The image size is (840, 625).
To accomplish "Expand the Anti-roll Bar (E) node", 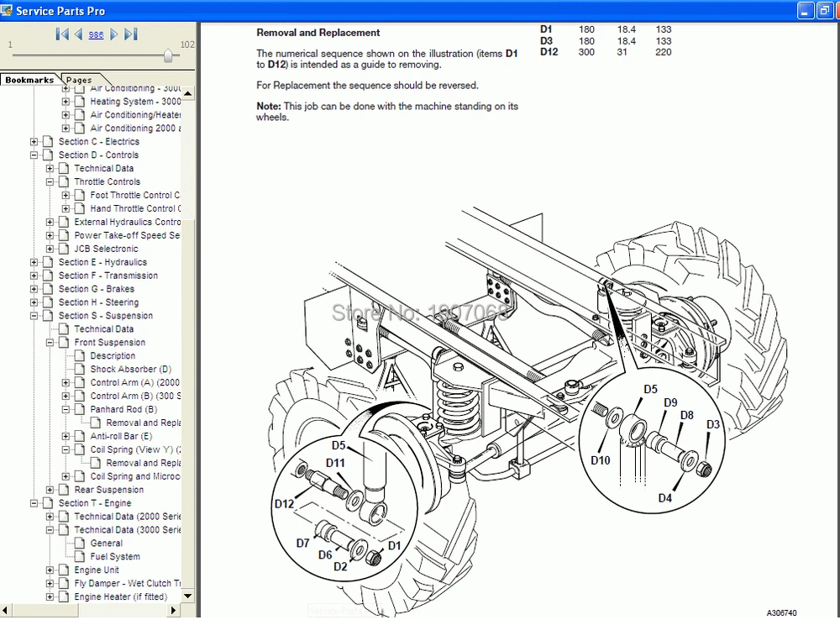I will coord(66,437).
